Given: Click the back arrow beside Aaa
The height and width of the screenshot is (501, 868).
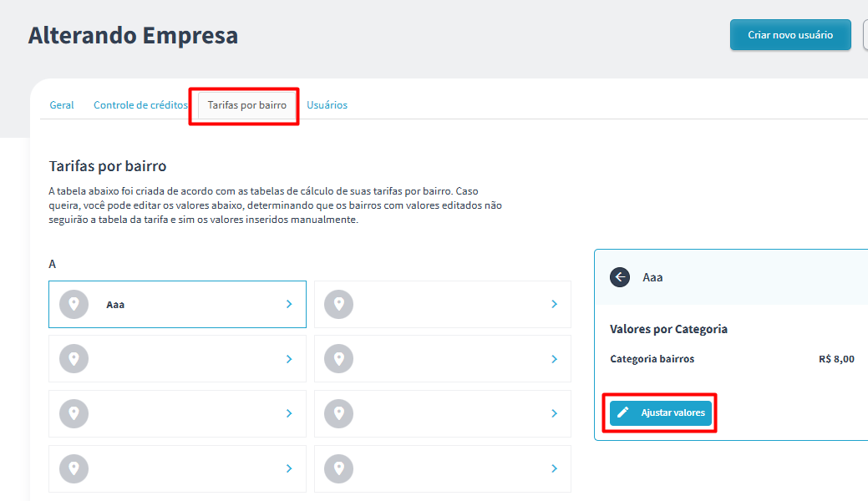Looking at the screenshot, I should tap(619, 276).
